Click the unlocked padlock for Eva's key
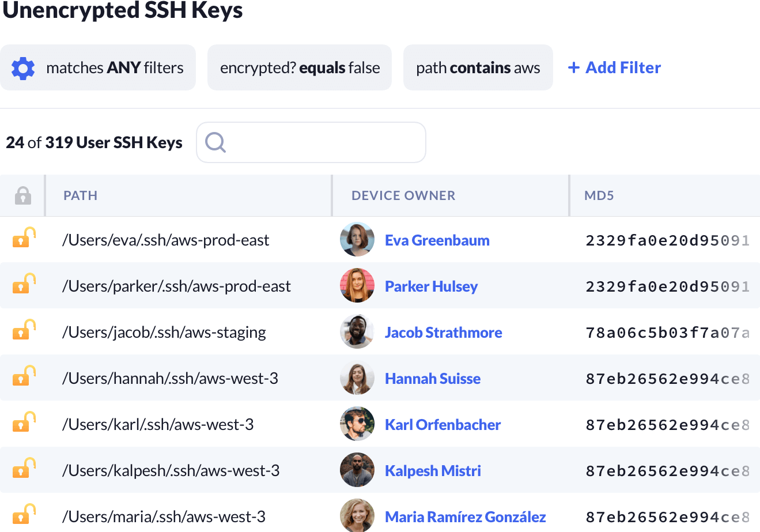Image resolution: width=760 pixels, height=532 pixels. pos(24,238)
